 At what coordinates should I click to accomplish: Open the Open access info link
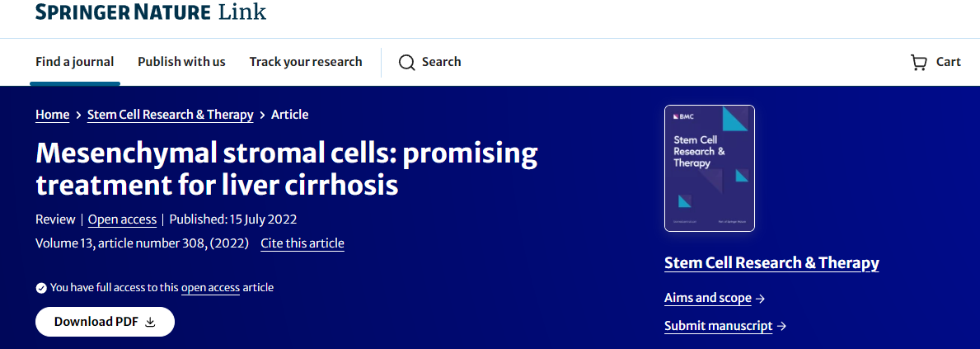click(122, 219)
